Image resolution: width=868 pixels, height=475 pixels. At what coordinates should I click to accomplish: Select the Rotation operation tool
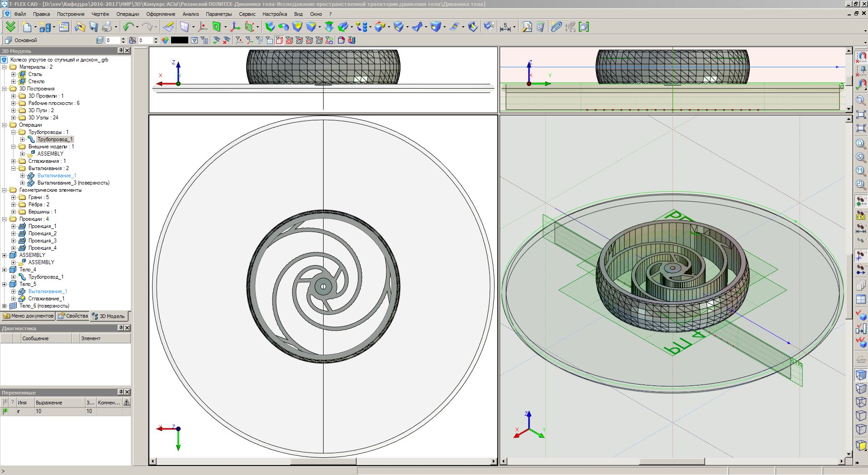pos(284,27)
